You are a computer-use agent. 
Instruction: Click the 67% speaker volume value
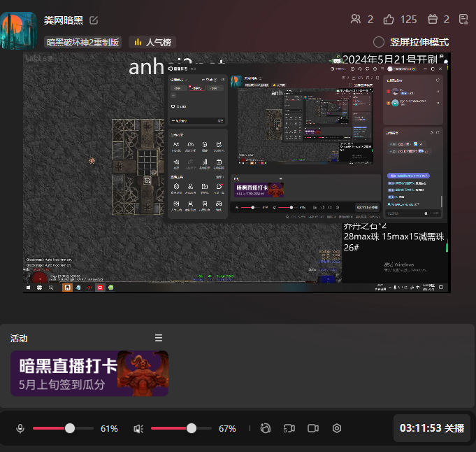(x=227, y=429)
